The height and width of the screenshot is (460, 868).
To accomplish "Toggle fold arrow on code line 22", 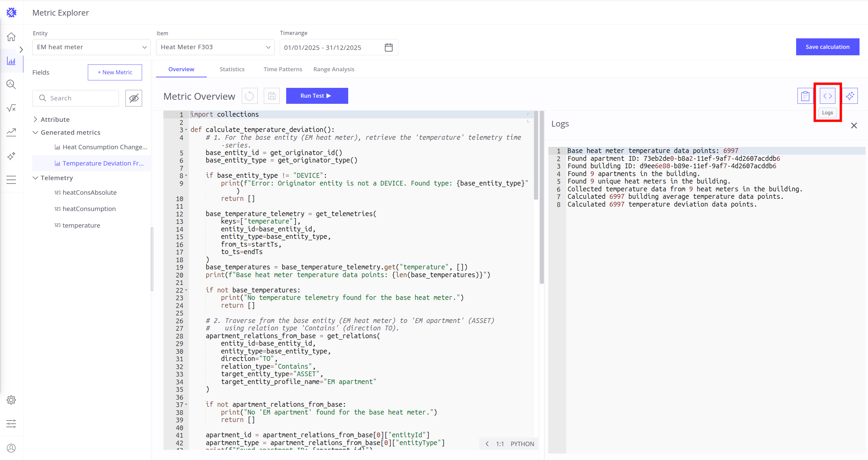I will [186, 290].
